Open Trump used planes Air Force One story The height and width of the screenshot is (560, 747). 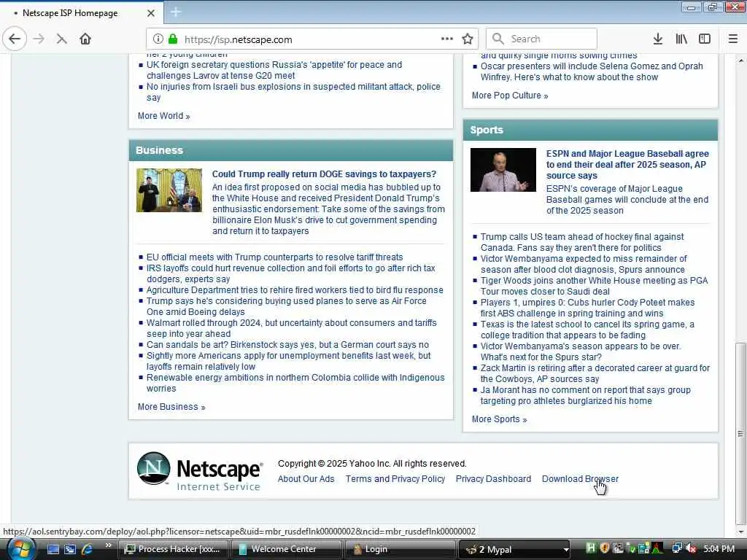(286, 306)
